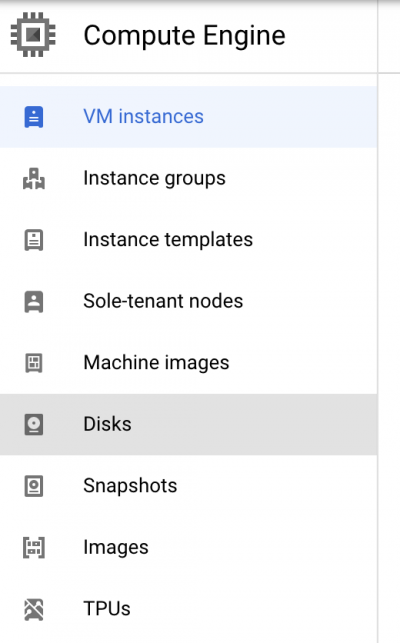Go to Instance groups
This screenshot has height=643, width=400.
click(x=188, y=178)
